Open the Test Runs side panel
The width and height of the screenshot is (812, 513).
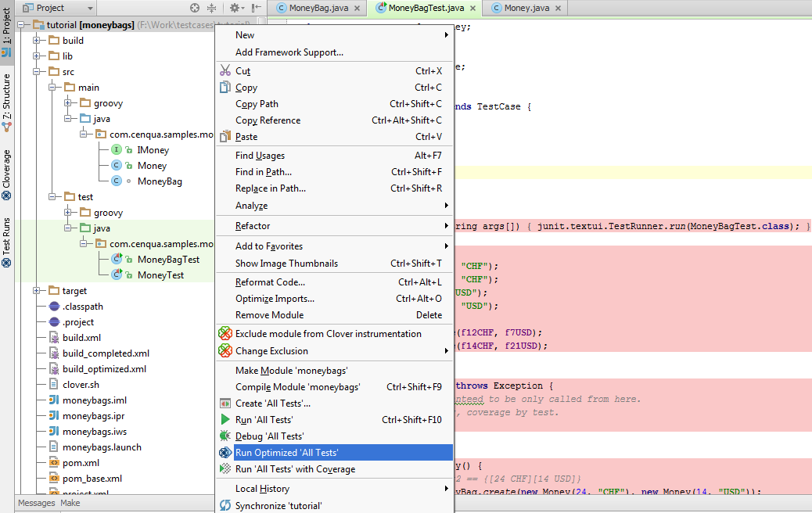coord(7,242)
